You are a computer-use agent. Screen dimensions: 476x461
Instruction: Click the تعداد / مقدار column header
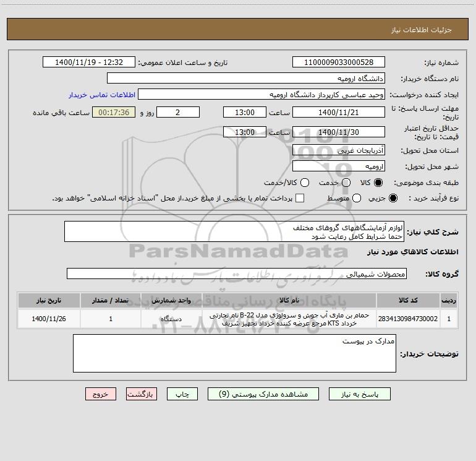[x=111, y=301]
